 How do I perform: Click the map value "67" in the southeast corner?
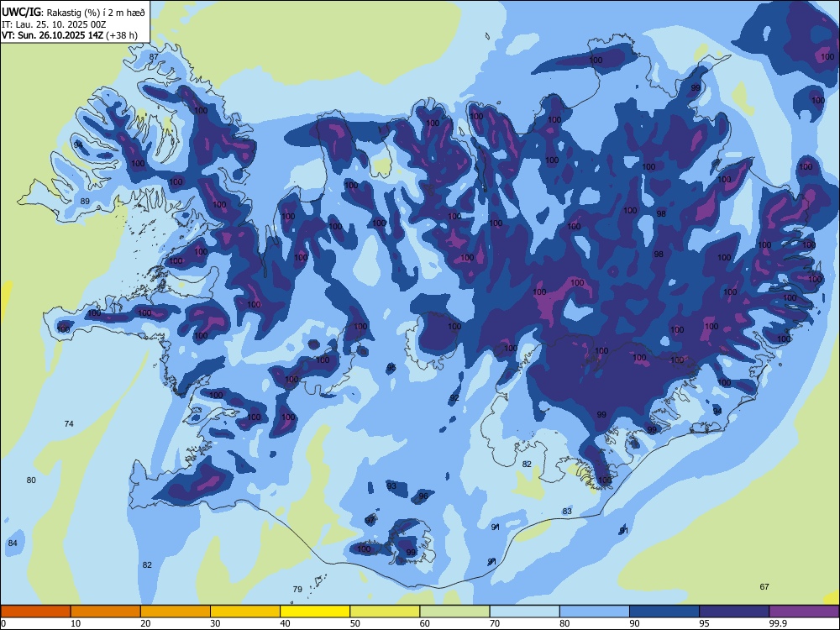764,586
